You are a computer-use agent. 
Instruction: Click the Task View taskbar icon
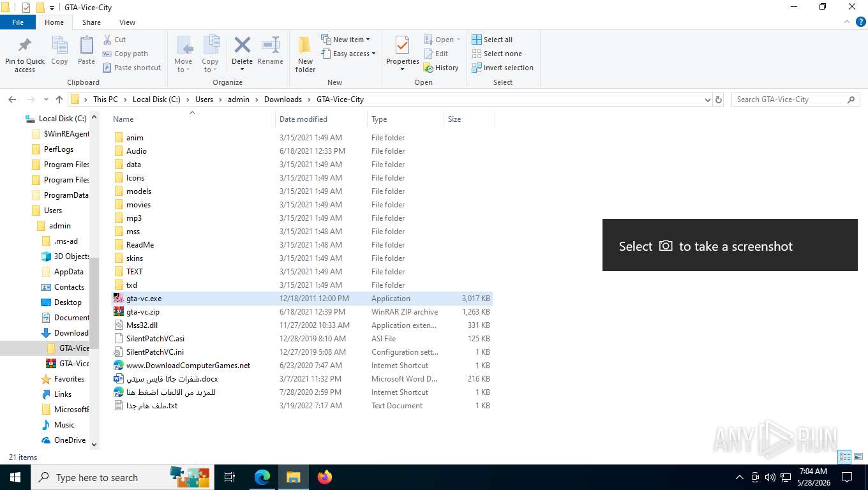[230, 477]
